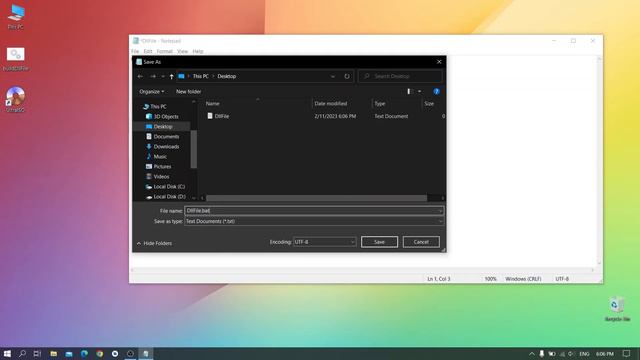Open the Encoding dropdown
The image size is (640, 360).
click(324, 242)
